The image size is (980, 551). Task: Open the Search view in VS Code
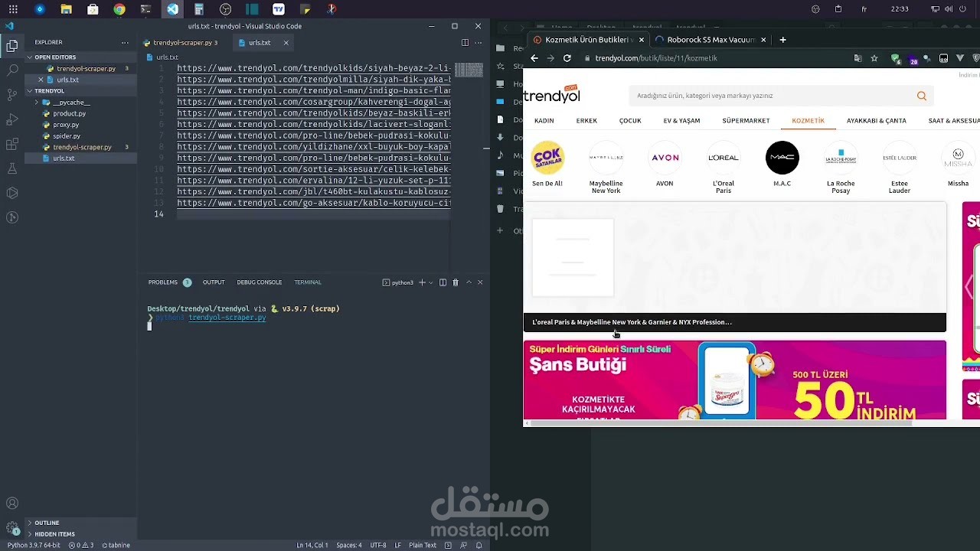tap(12, 70)
